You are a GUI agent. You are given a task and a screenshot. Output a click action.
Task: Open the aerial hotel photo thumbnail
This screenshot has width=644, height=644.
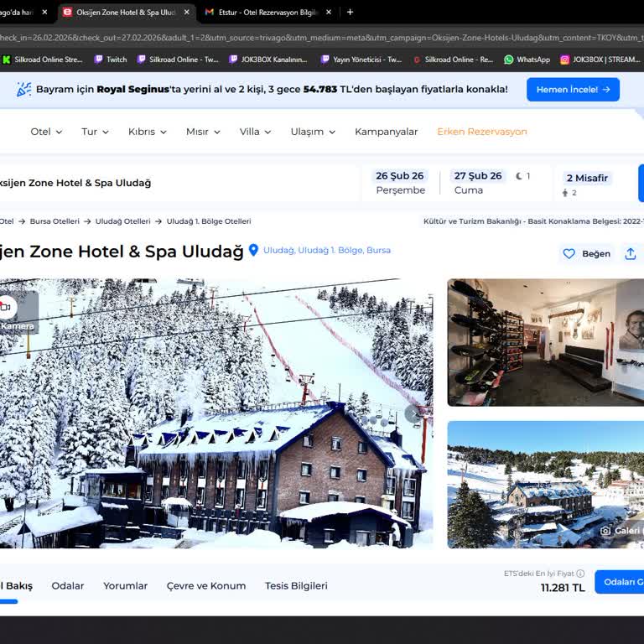pos(545,485)
